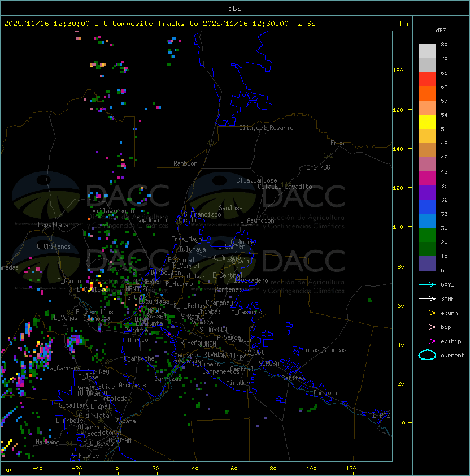The width and height of the screenshot is (470, 476).
Task: Click the L_Vegas place label
Action: click(x=66, y=318)
